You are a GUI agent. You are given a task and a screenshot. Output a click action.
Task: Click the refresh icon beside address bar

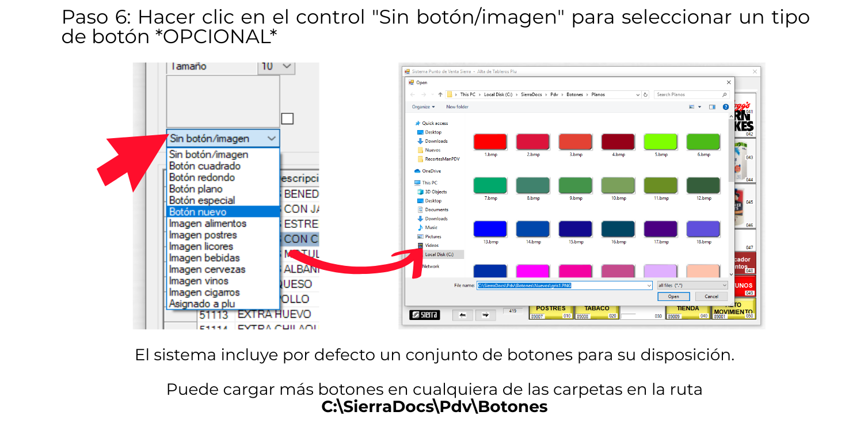click(646, 94)
